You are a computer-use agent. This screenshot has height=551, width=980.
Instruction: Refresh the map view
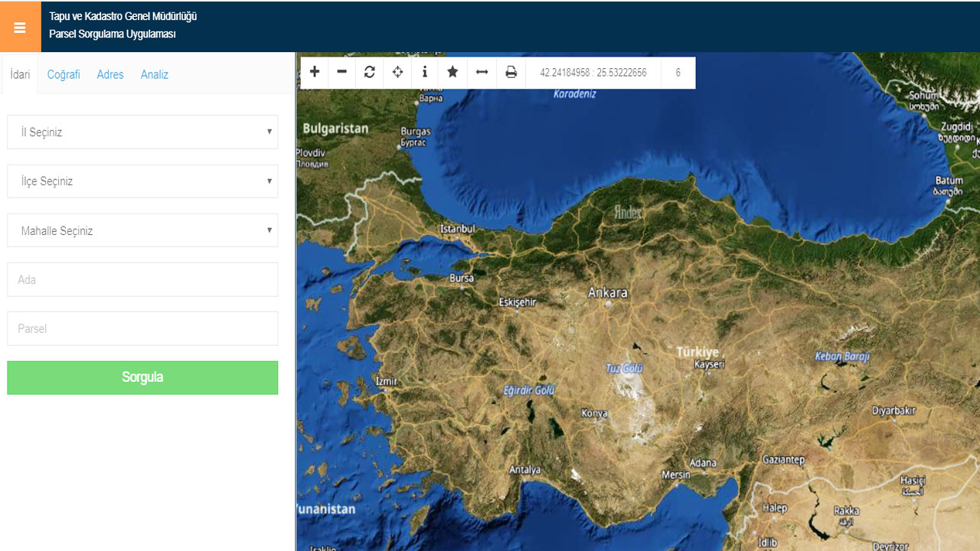pos(370,72)
